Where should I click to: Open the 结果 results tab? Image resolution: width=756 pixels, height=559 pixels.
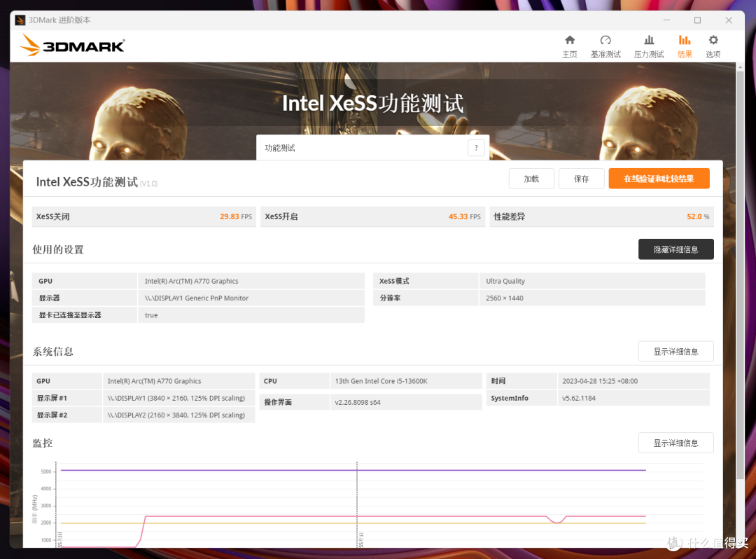(685, 47)
